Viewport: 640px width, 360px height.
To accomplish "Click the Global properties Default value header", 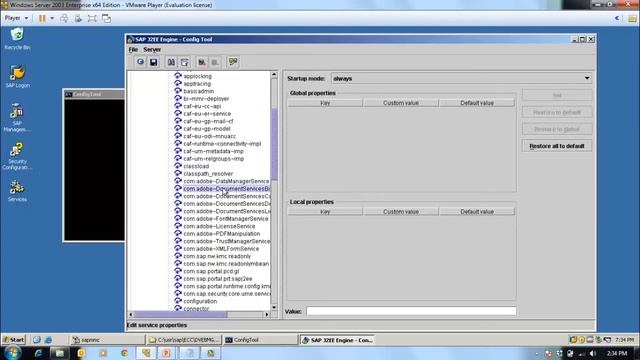I will [x=477, y=103].
